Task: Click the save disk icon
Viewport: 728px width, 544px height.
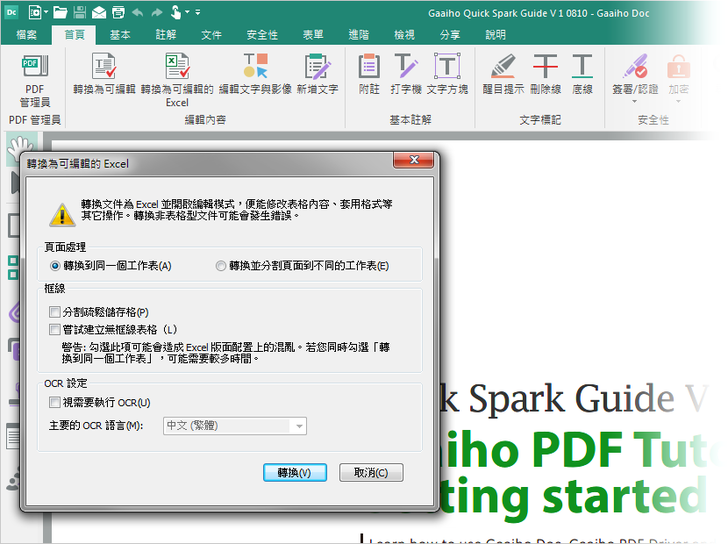Action: [80, 13]
